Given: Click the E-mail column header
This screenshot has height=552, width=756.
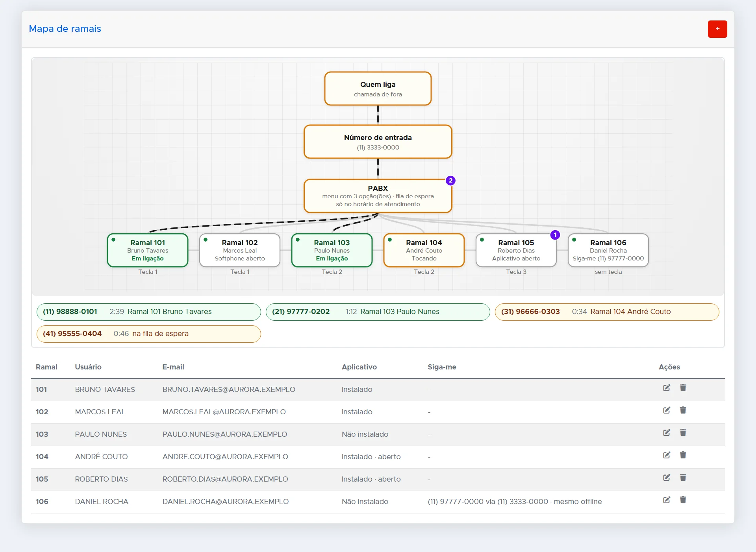Looking at the screenshot, I should pos(173,367).
